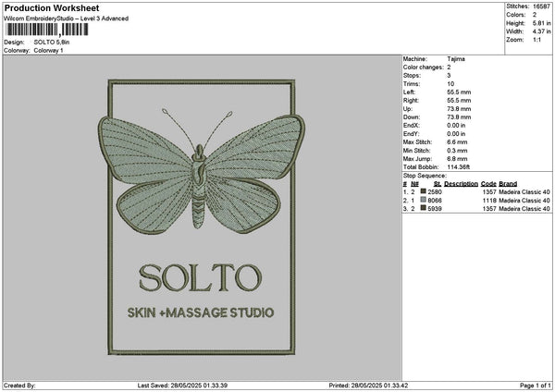Click the Height value '5.81 in'
555x392 pixels.
(542, 23)
